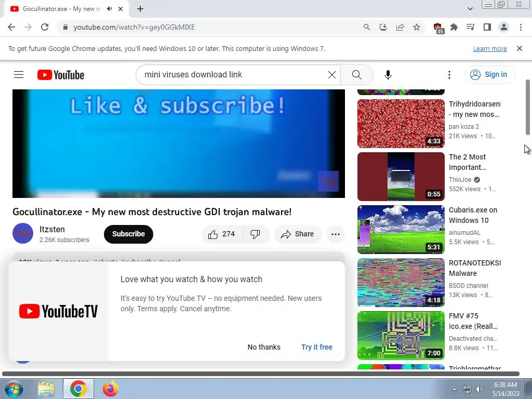Like the video with 274 likes
The image size is (532, 399).
(x=222, y=234)
